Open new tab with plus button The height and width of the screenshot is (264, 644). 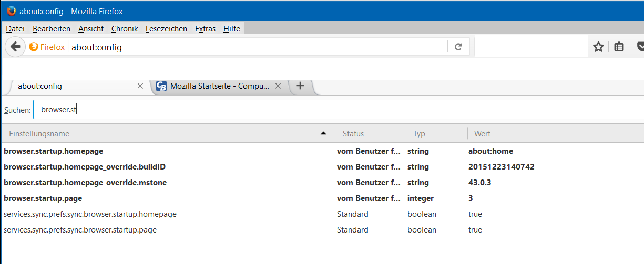click(x=300, y=86)
